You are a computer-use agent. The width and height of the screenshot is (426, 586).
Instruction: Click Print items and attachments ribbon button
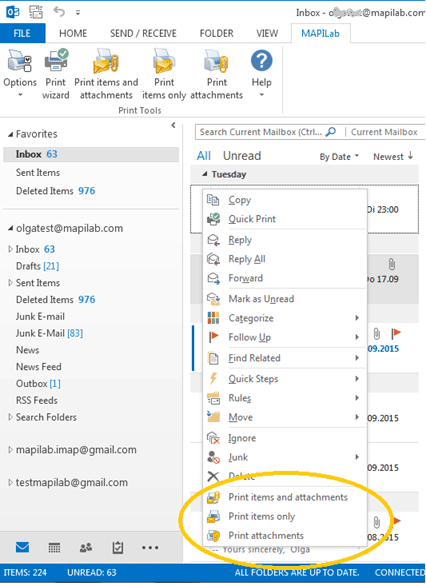pyautogui.click(x=106, y=74)
